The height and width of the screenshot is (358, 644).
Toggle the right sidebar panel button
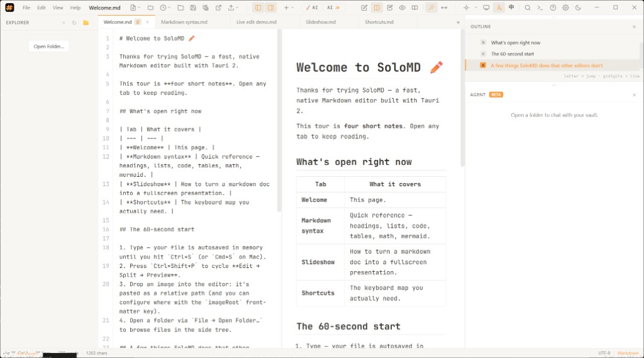pos(270,8)
